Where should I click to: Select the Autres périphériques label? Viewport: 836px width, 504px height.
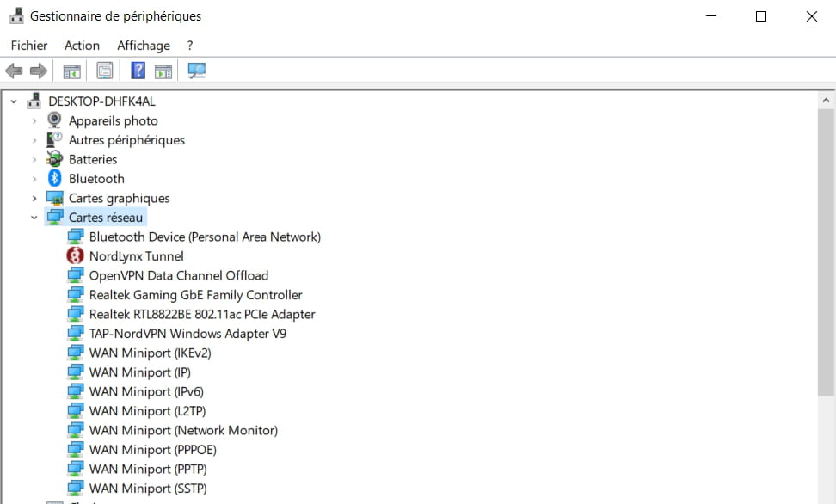click(x=127, y=140)
